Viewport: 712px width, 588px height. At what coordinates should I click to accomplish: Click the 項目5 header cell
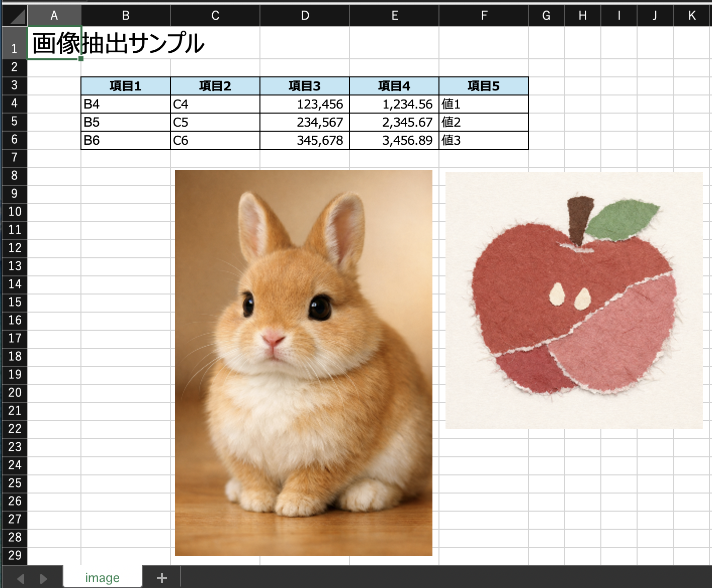pyautogui.click(x=483, y=85)
